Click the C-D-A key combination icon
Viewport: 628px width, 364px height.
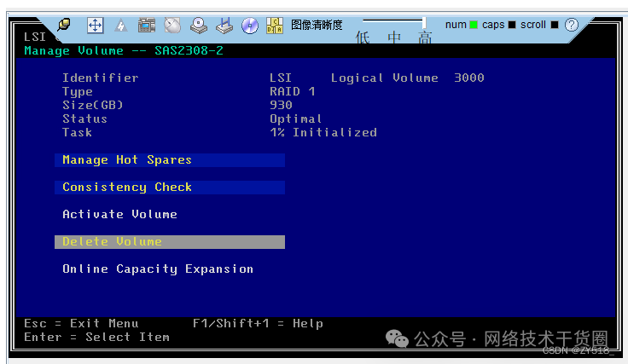275,26
